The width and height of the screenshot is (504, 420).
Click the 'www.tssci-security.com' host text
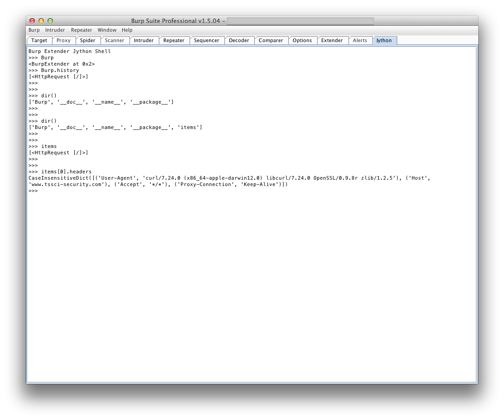point(67,184)
